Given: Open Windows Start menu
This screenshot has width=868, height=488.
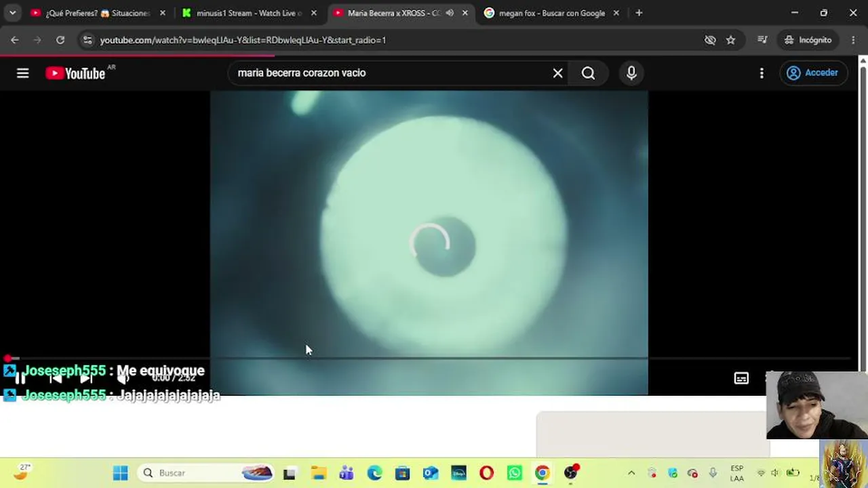Looking at the screenshot, I should pos(120,473).
